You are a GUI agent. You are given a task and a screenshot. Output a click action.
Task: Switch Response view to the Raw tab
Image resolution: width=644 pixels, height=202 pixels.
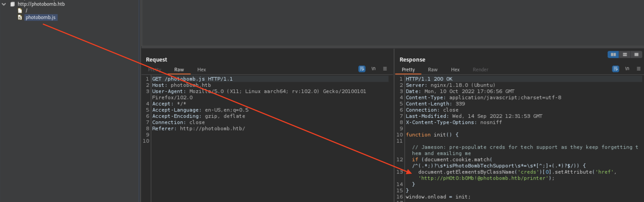pyautogui.click(x=432, y=70)
